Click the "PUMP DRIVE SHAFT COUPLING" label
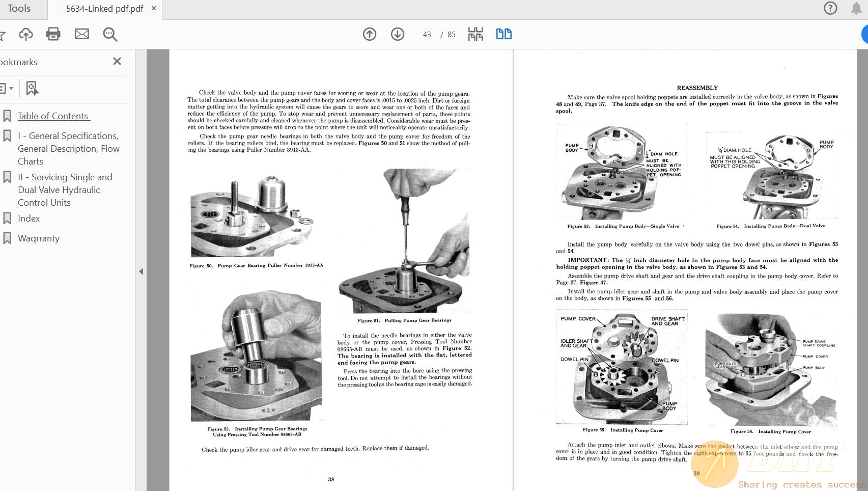 [x=819, y=343]
